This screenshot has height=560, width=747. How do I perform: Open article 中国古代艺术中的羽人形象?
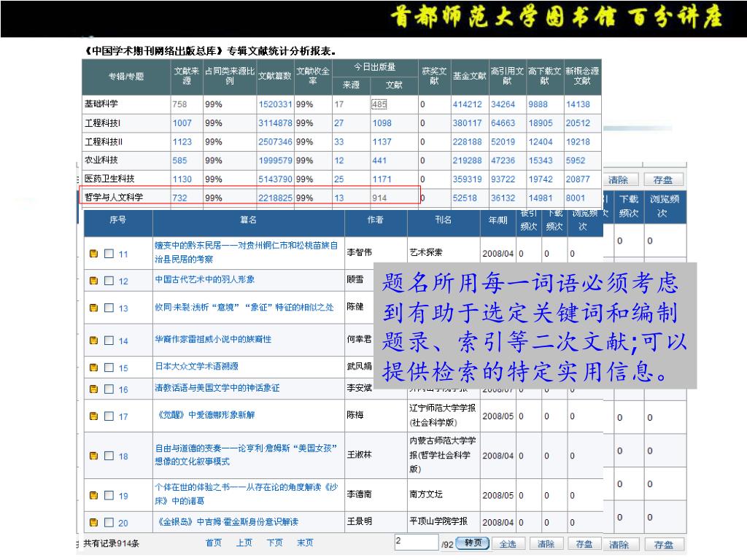[x=205, y=279]
